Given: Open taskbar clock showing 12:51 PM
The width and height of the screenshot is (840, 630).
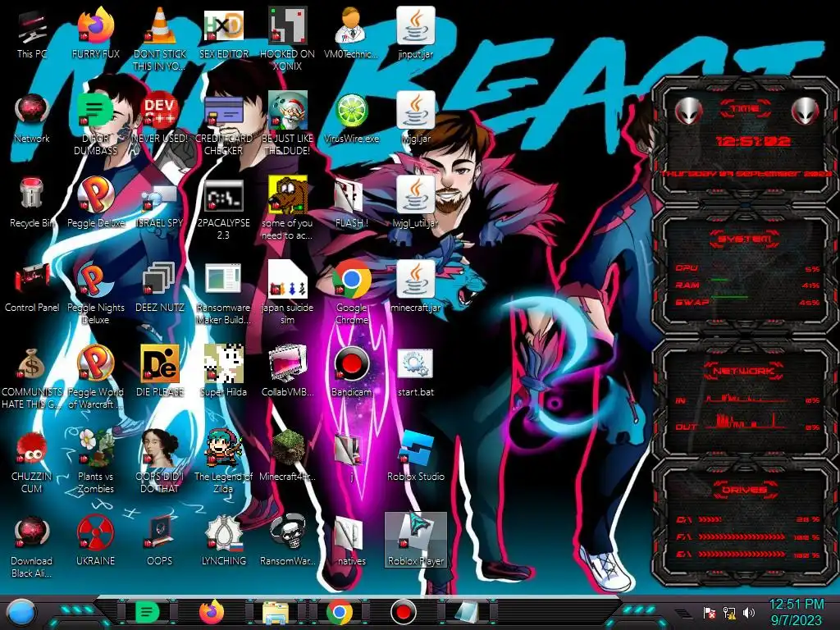Looking at the screenshot, I should [x=796, y=612].
